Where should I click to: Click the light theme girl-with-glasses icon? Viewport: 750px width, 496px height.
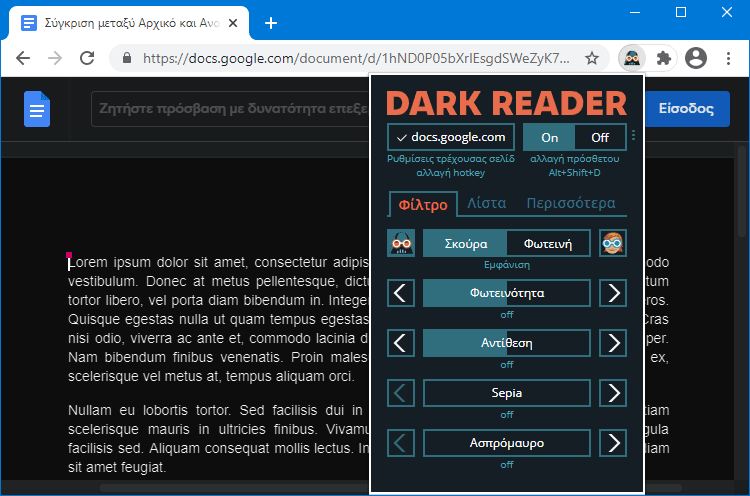coord(613,243)
